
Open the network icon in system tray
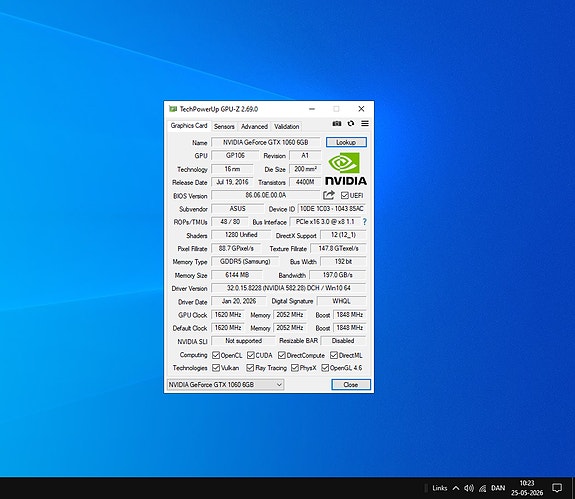(483, 488)
